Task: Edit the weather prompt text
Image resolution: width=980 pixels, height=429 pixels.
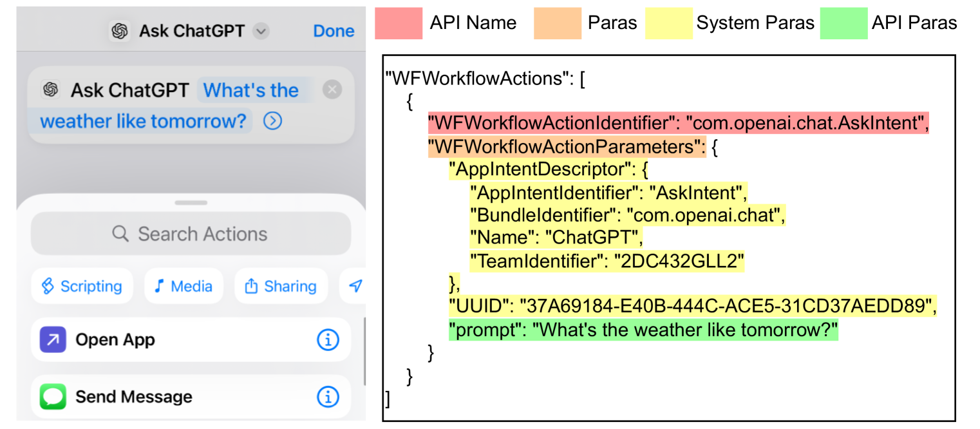Action: coord(143,121)
